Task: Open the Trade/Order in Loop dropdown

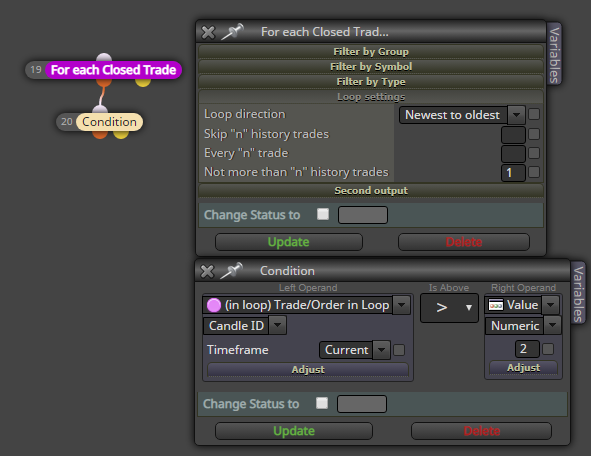Action: point(306,305)
